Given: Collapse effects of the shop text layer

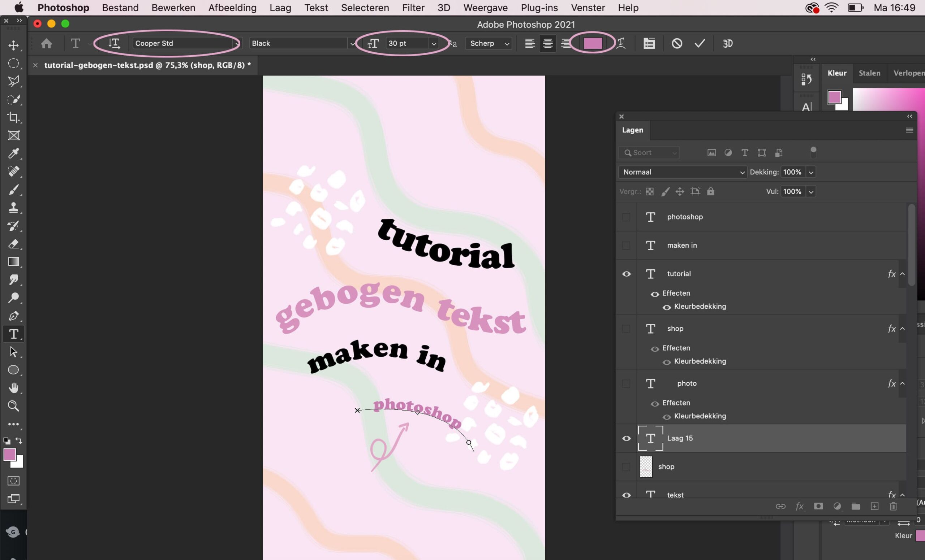Looking at the screenshot, I should click(x=903, y=329).
